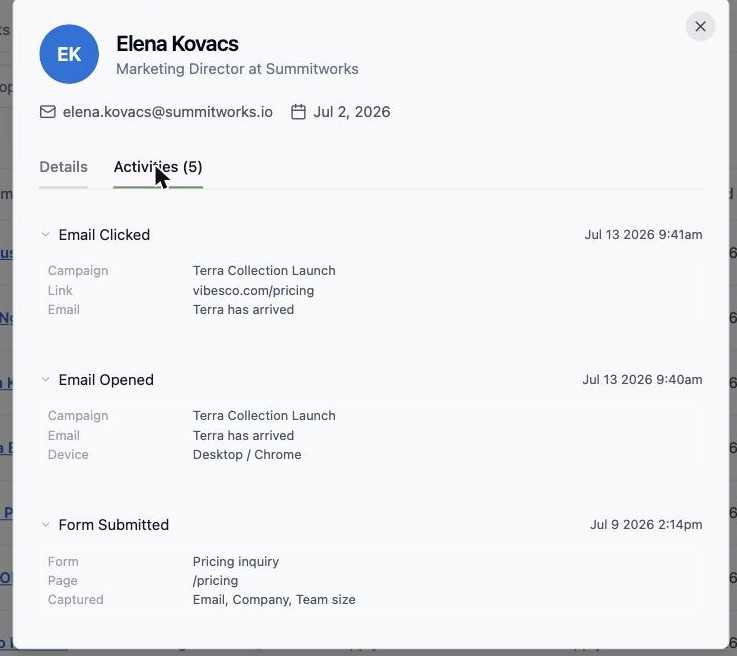The width and height of the screenshot is (737, 656).
Task: Switch to the Details tab
Action: tap(63, 167)
